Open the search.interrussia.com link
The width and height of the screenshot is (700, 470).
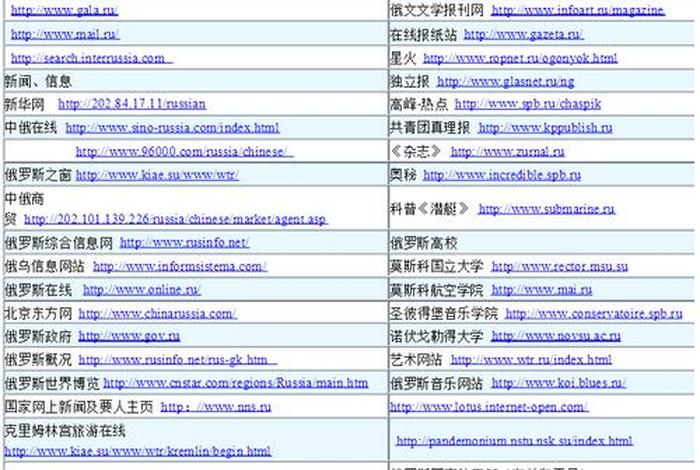[92, 58]
